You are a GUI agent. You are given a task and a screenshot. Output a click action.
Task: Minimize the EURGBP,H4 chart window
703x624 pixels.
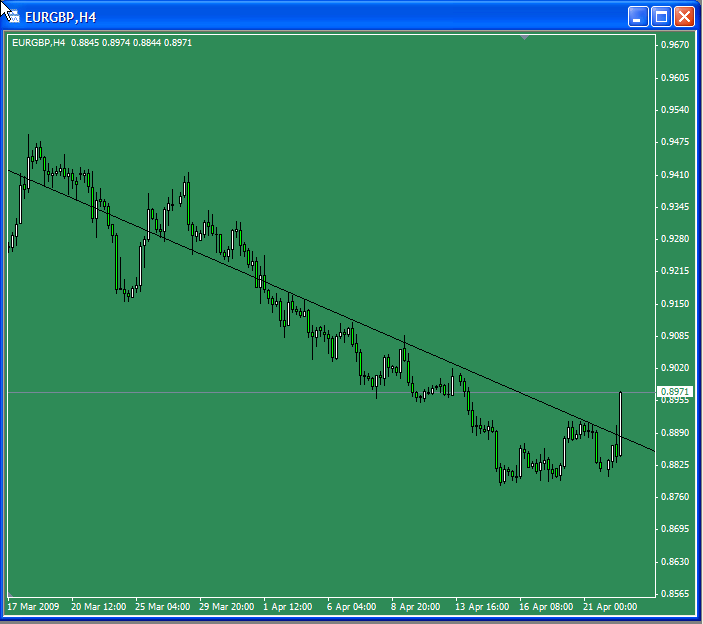coord(638,17)
